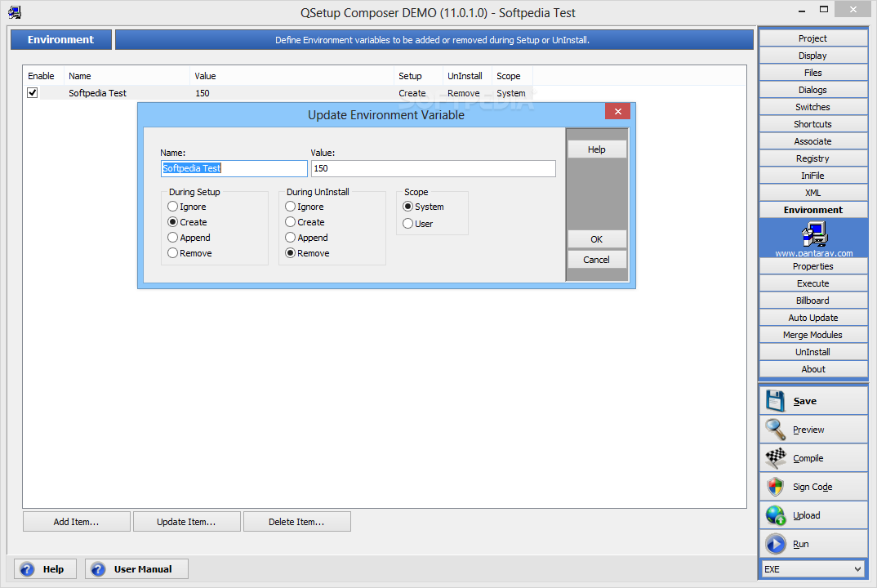
Task: Click the Upload globe icon
Action: tap(776, 515)
